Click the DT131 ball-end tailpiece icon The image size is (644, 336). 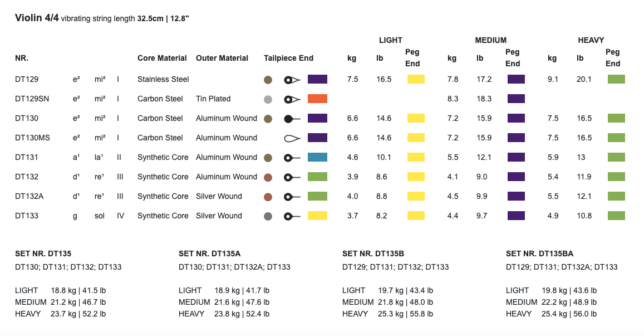coord(292,158)
